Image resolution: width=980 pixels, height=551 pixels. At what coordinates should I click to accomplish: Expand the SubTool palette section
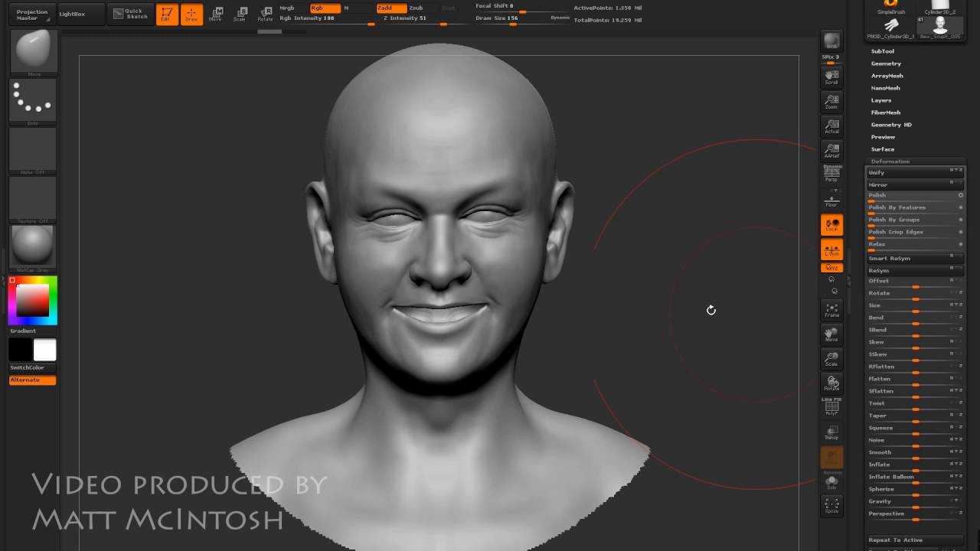(x=882, y=51)
